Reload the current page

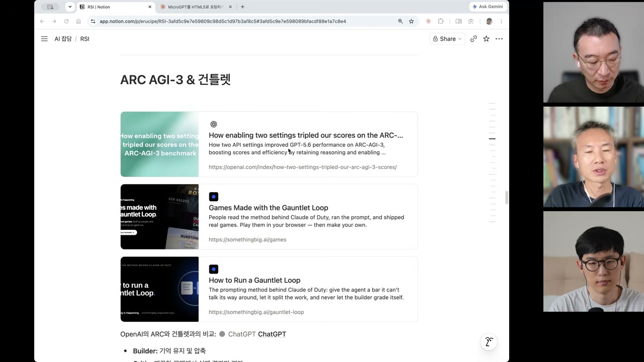(x=66, y=21)
